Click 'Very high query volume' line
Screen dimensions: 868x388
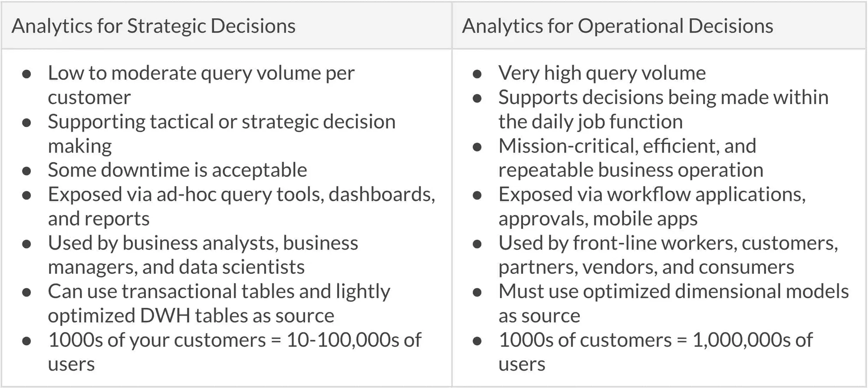click(602, 73)
